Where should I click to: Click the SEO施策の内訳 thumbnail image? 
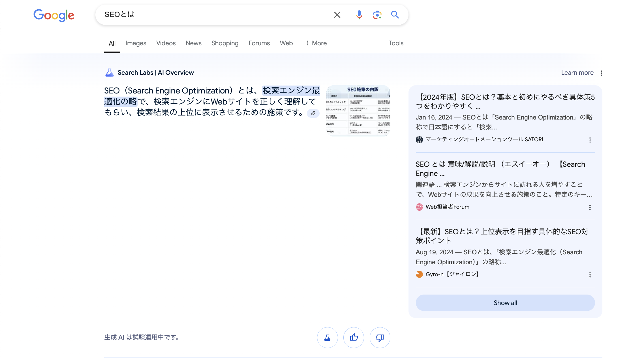pyautogui.click(x=359, y=111)
